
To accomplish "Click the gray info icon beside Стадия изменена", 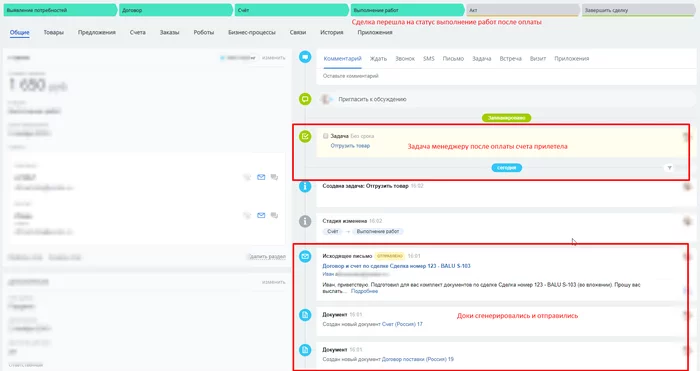I will pos(305,221).
